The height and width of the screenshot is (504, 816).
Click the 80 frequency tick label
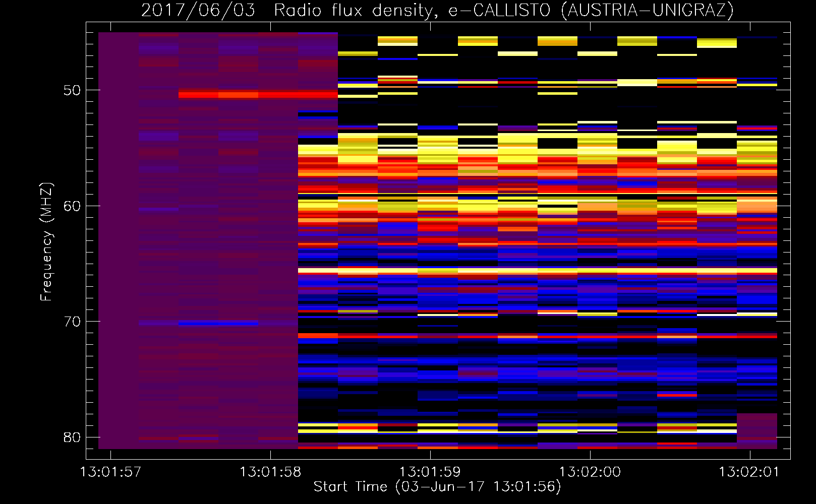pos(72,437)
